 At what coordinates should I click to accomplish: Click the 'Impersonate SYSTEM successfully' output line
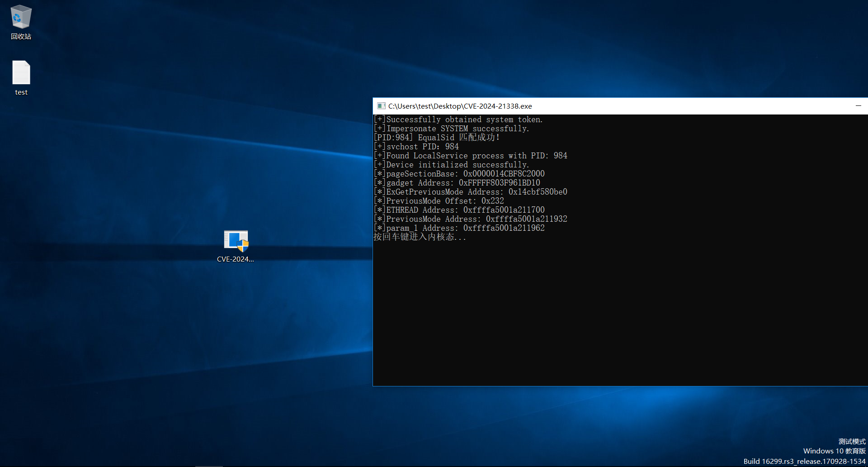451,129
